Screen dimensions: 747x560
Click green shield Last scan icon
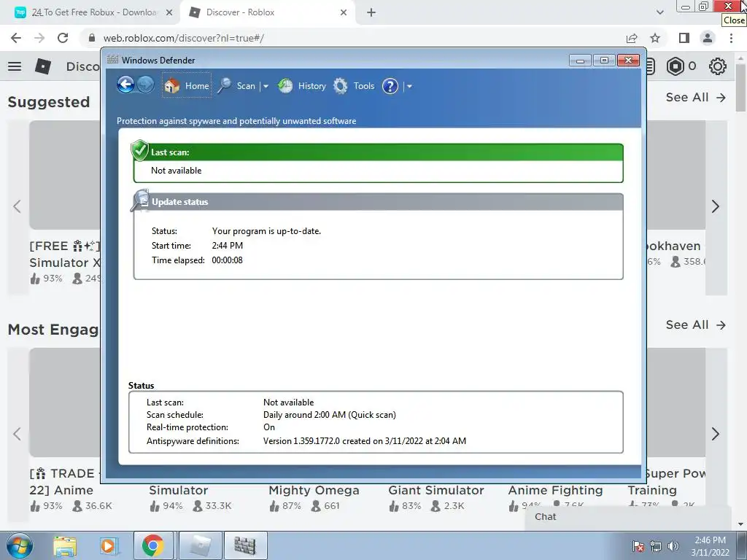point(139,150)
